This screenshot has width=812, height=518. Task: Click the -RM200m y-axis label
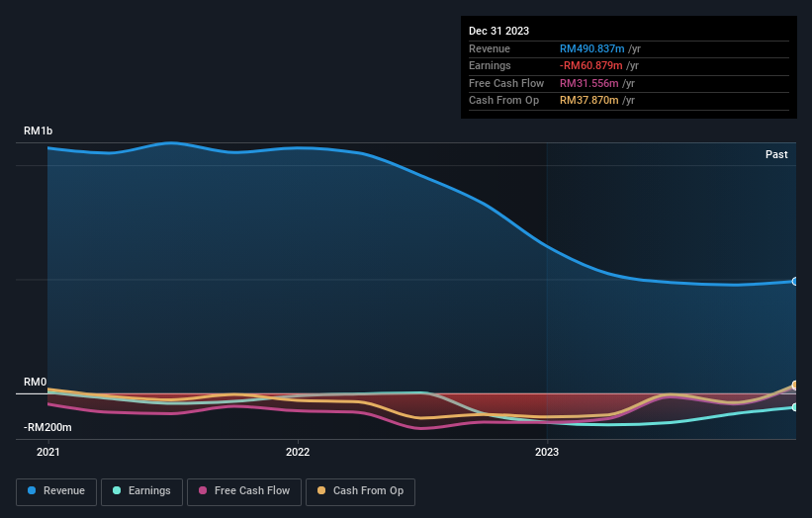[47, 427]
